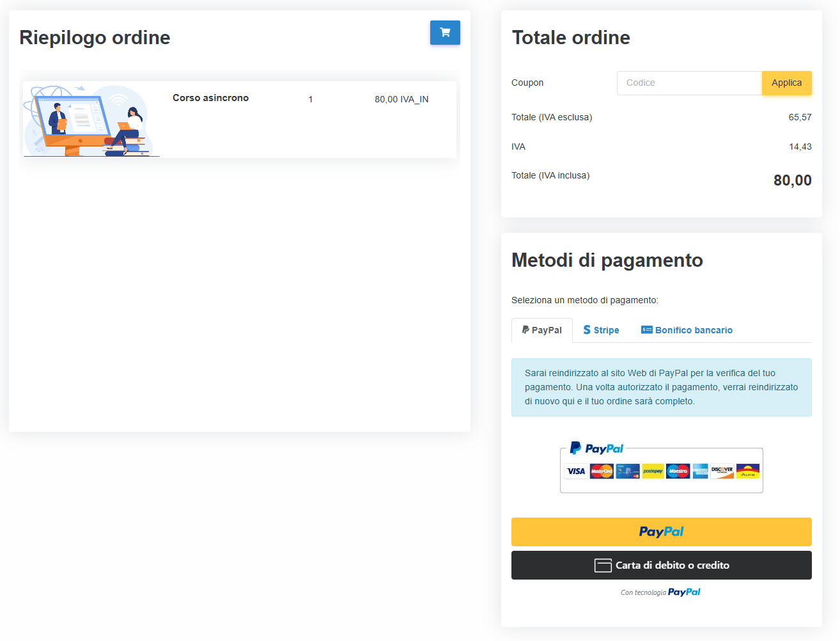The height and width of the screenshot is (641, 840).
Task: Open the Corso asincrono product title
Action: point(210,98)
